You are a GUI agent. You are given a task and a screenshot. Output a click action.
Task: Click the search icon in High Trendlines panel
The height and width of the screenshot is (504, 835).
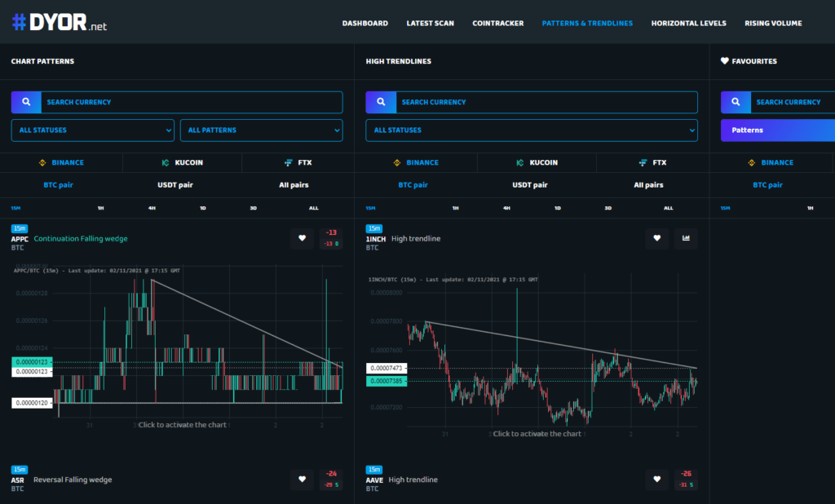point(381,102)
